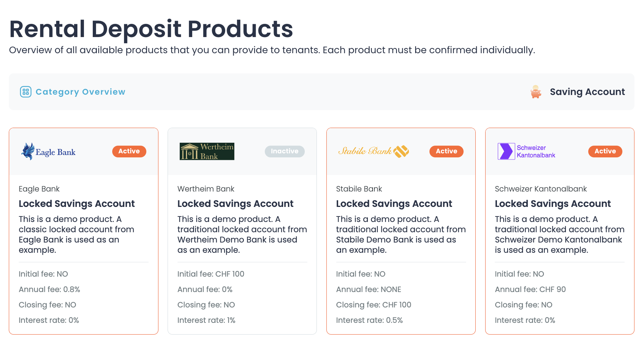
Task: Open the Saving Account category details
Action: pos(587,92)
